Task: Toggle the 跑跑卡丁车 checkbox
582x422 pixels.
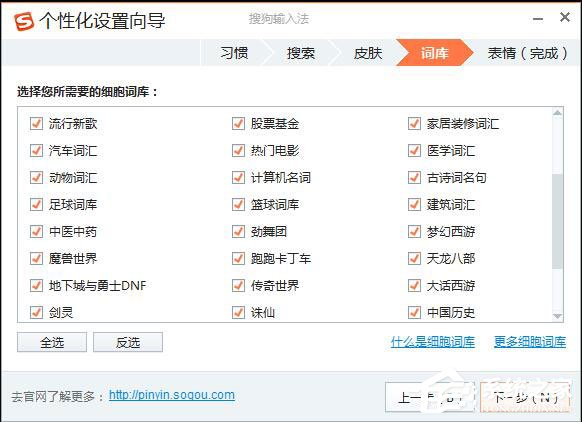Action: click(238, 258)
